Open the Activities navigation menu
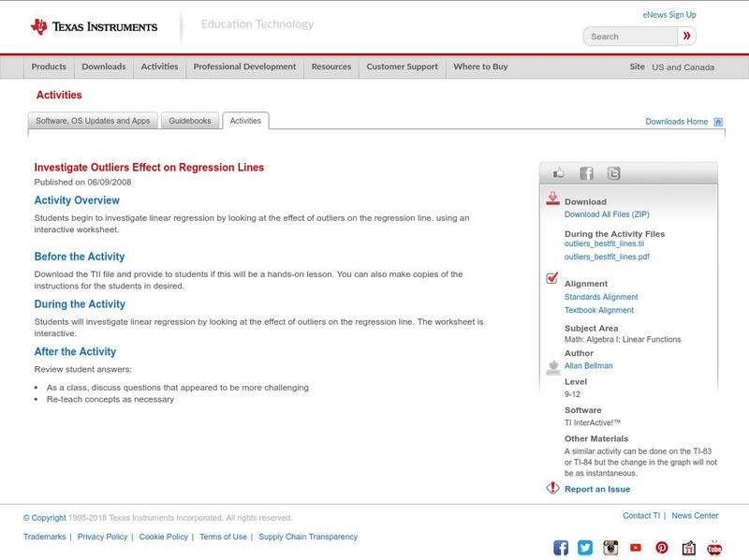 click(159, 66)
